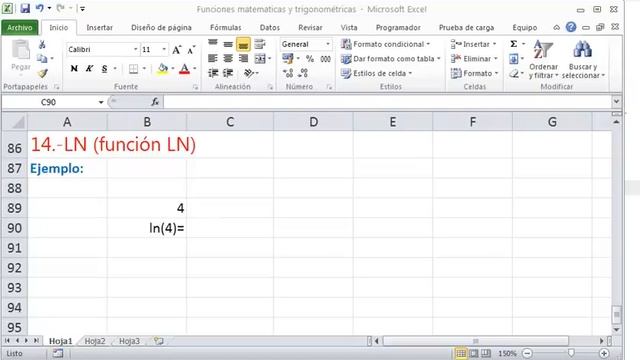Save workbook from quick access toolbar
The width and height of the screenshot is (640, 360).
tap(25, 8)
